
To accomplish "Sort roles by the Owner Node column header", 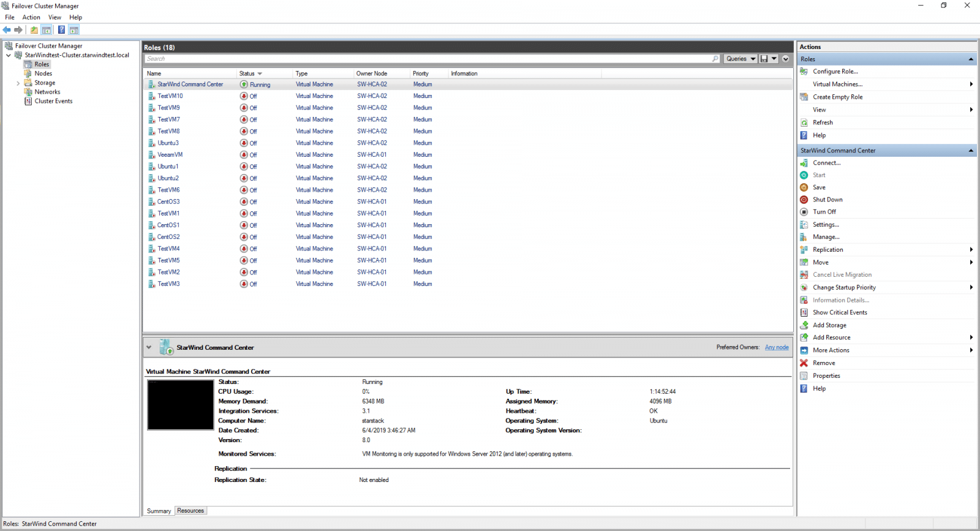I will coord(382,73).
